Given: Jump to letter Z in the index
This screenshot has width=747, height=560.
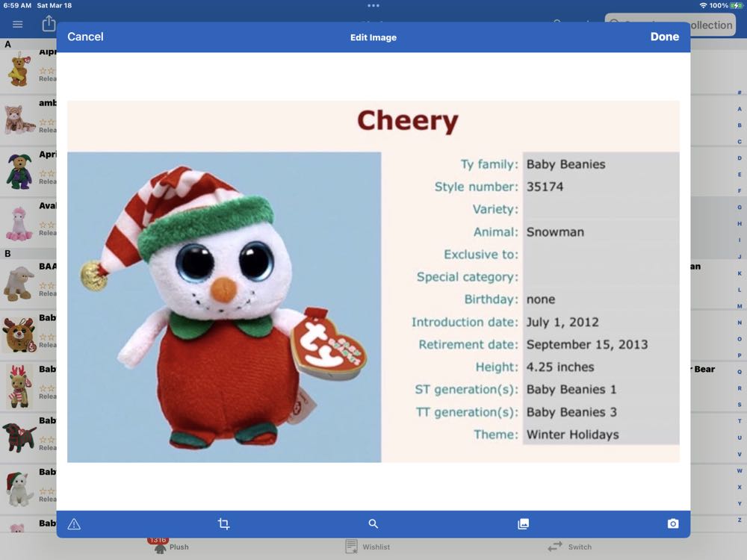Looking at the screenshot, I should 740,520.
